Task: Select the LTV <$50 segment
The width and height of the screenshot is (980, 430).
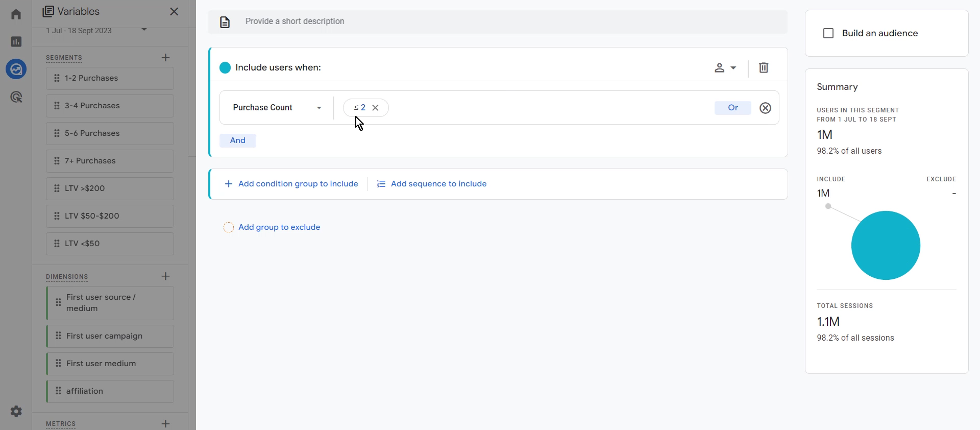Action: click(110, 244)
